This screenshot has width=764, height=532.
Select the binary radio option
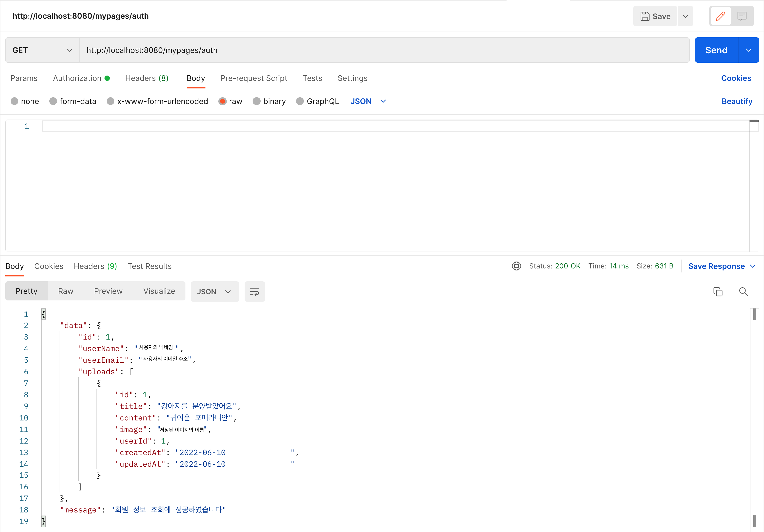click(256, 101)
